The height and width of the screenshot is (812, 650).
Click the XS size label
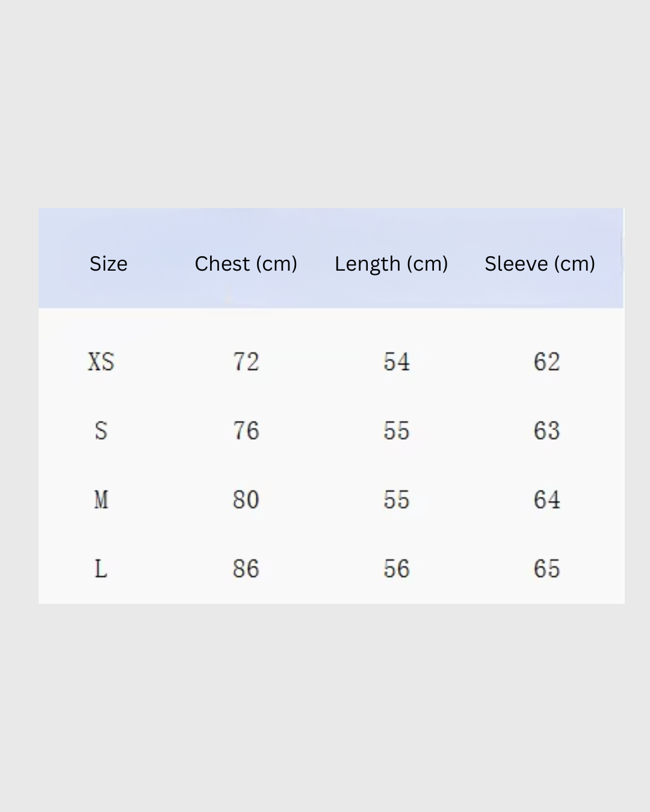coord(101,362)
